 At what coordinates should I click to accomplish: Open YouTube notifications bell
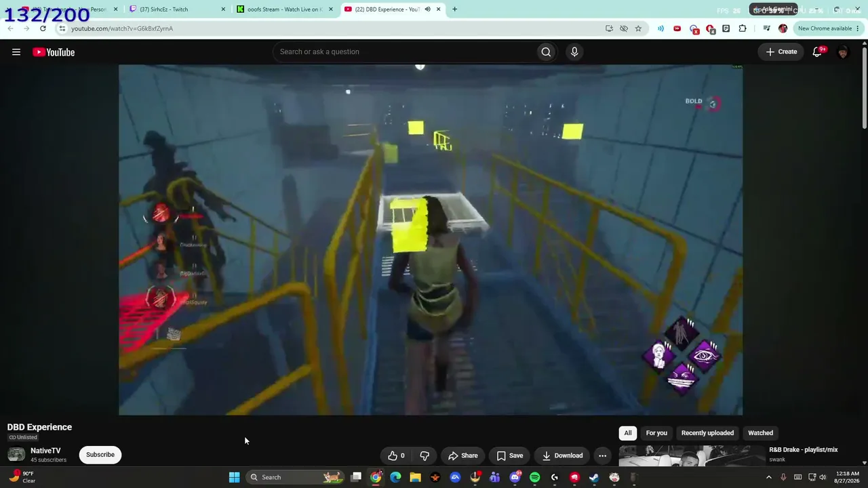tap(818, 52)
